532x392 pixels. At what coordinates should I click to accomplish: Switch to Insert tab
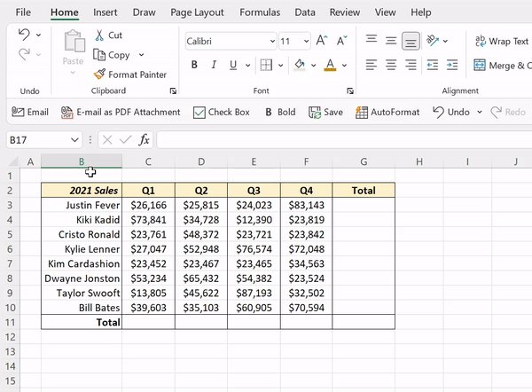(x=106, y=12)
